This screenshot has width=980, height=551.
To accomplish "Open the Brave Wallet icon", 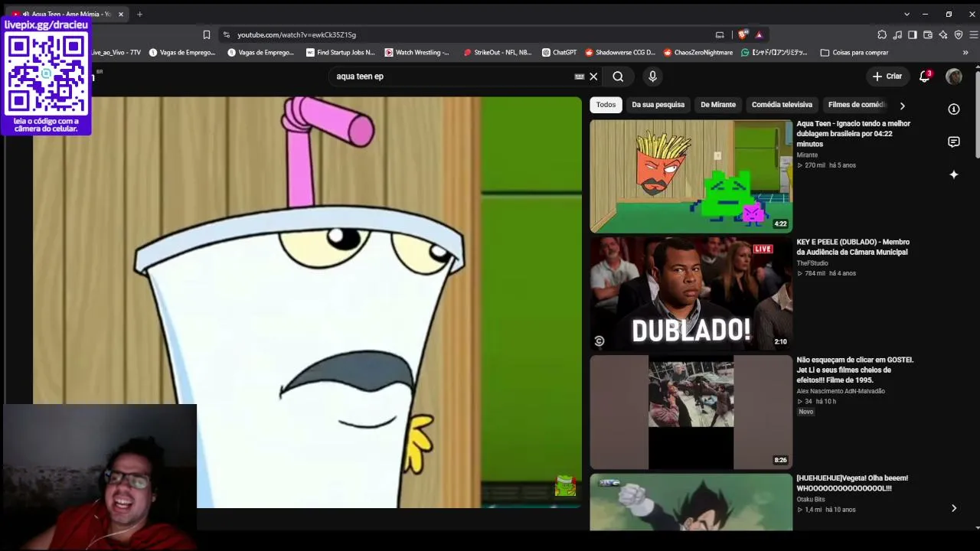I will (928, 34).
